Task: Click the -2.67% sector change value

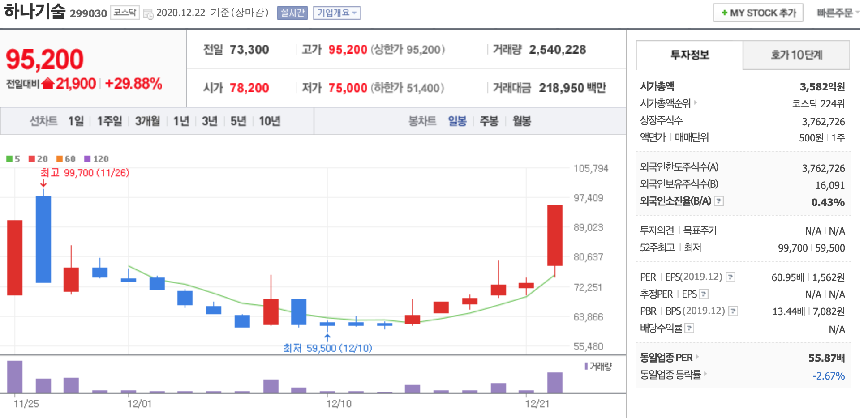Action: pos(829,376)
